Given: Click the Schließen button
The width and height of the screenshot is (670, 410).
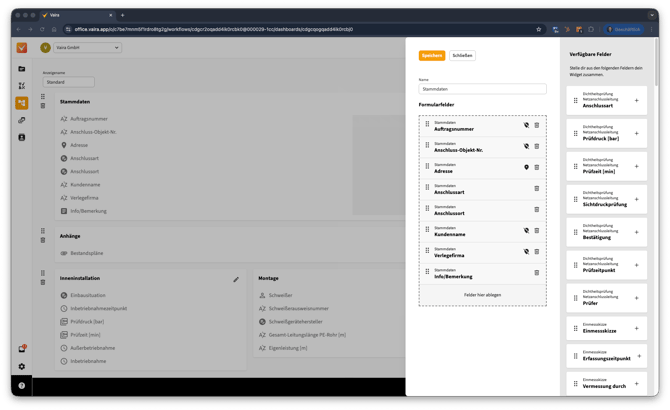Looking at the screenshot, I should [x=462, y=56].
